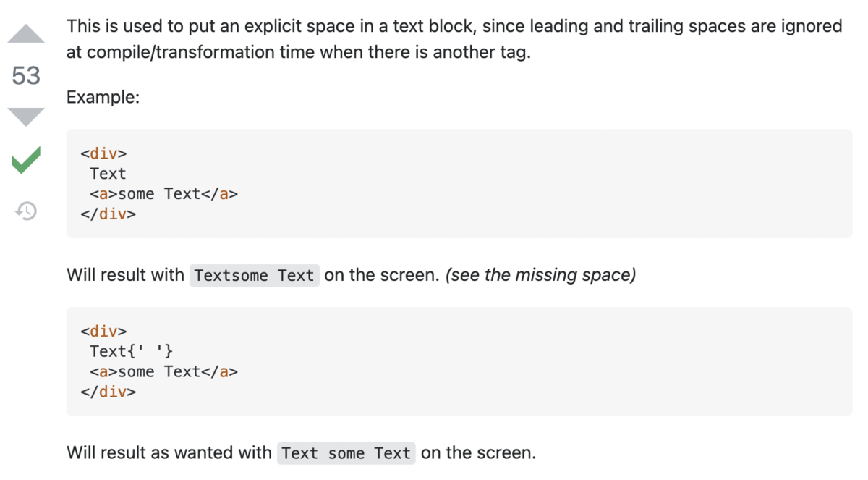Click the Text{' '} line in the second code block
Screen dimensions: 868x480
[131, 351]
